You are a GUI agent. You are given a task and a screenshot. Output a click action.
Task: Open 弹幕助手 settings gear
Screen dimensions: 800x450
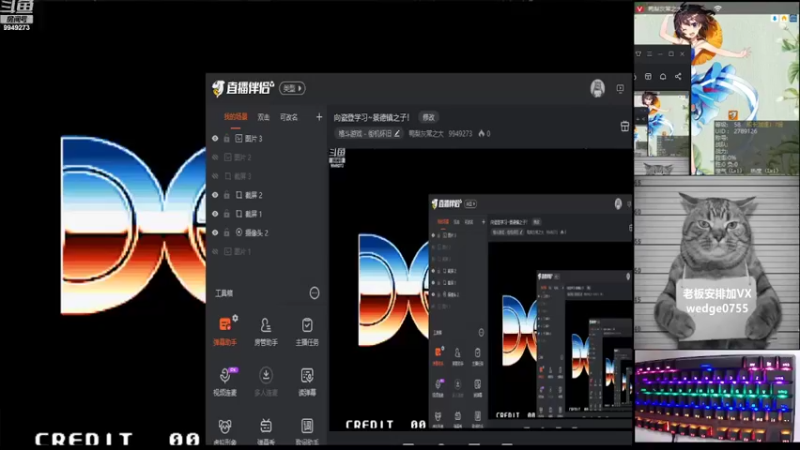point(235,318)
